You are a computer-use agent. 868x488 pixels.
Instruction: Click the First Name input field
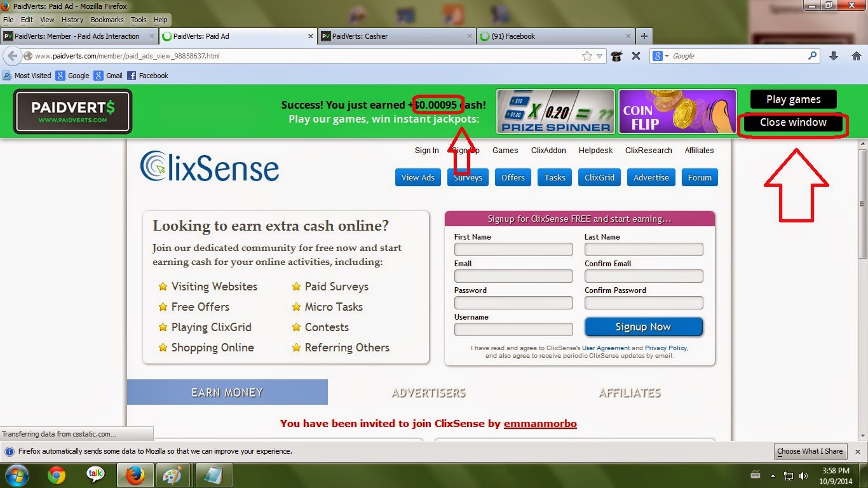tap(513, 249)
